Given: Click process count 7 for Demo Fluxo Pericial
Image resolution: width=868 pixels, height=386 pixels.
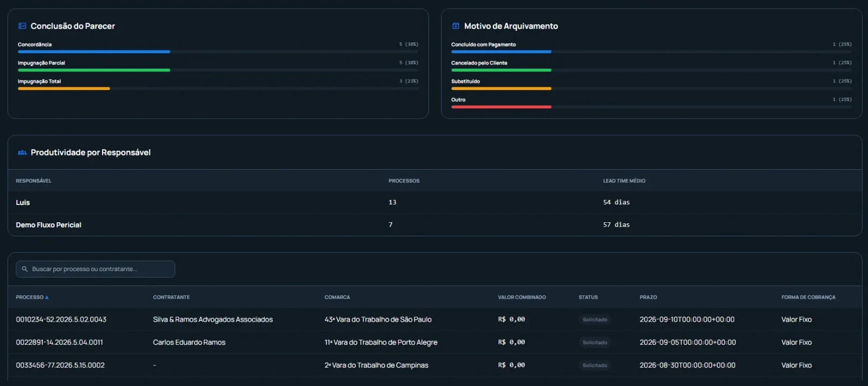Looking at the screenshot, I should point(391,224).
